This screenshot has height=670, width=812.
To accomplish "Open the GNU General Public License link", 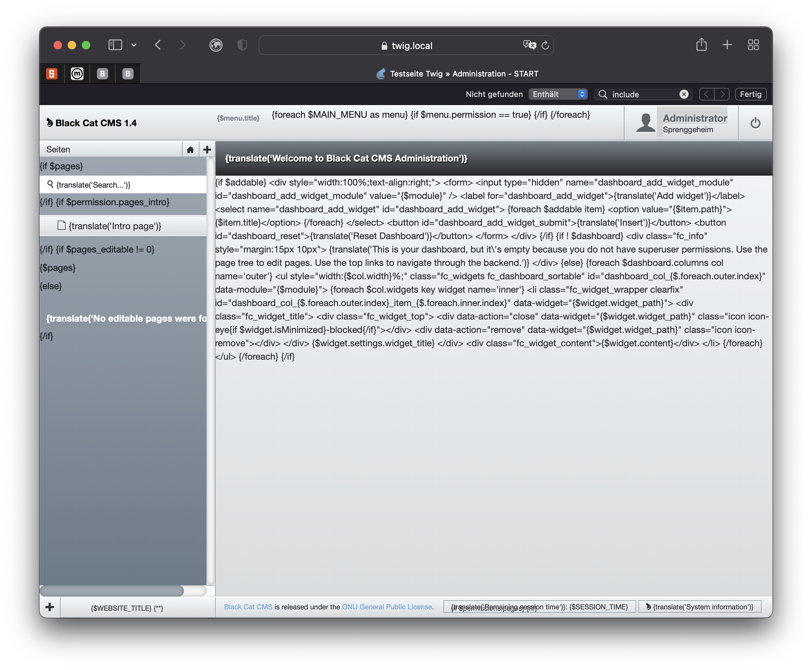I will coord(387,607).
